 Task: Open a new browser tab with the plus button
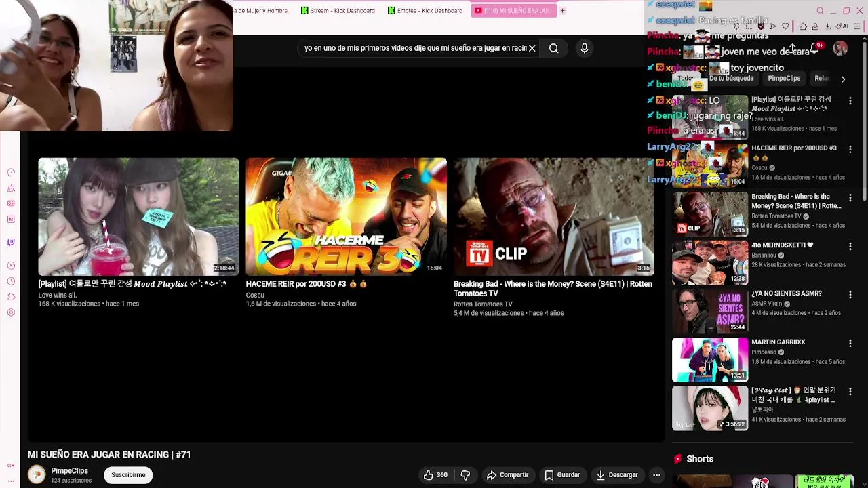pos(562,10)
